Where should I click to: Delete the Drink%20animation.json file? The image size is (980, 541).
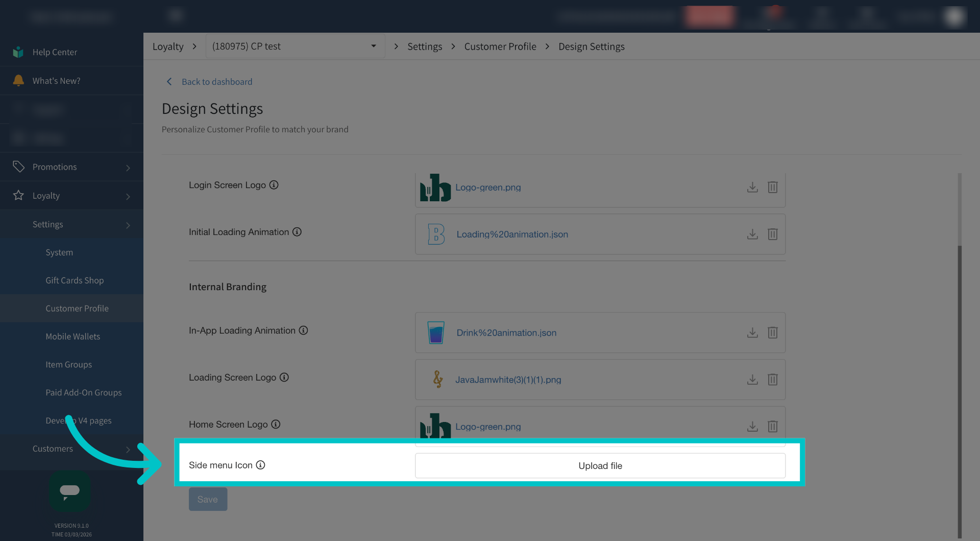tap(773, 333)
